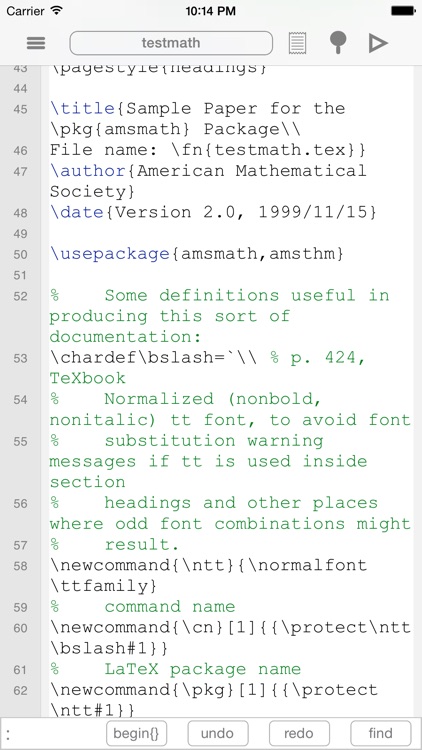Run compile with the play icon
Screen dimensions: 422x750
click(x=378, y=43)
